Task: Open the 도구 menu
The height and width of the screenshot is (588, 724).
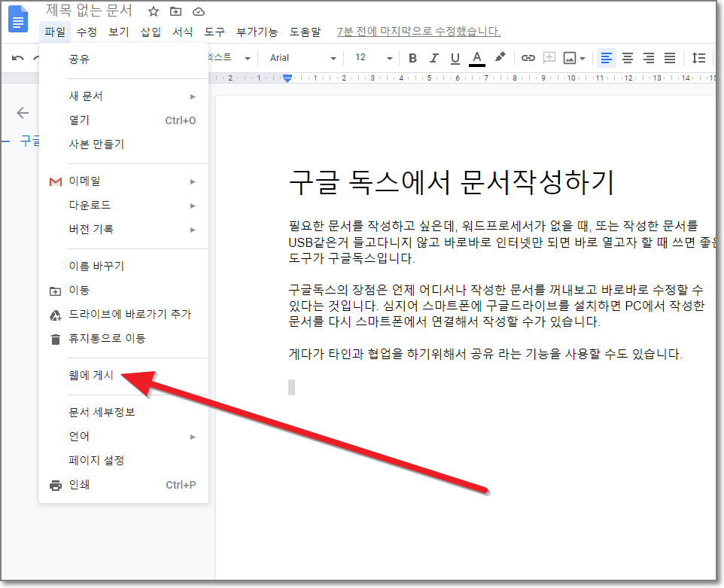Action: [214, 32]
